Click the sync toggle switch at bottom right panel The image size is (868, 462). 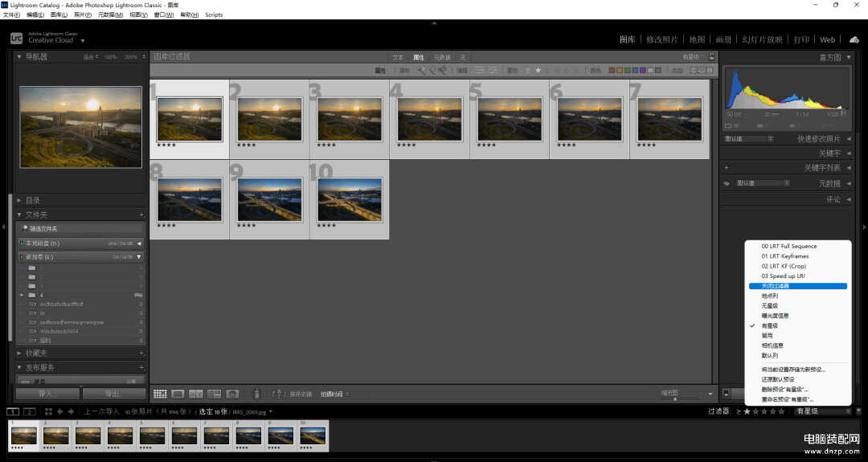[727, 394]
